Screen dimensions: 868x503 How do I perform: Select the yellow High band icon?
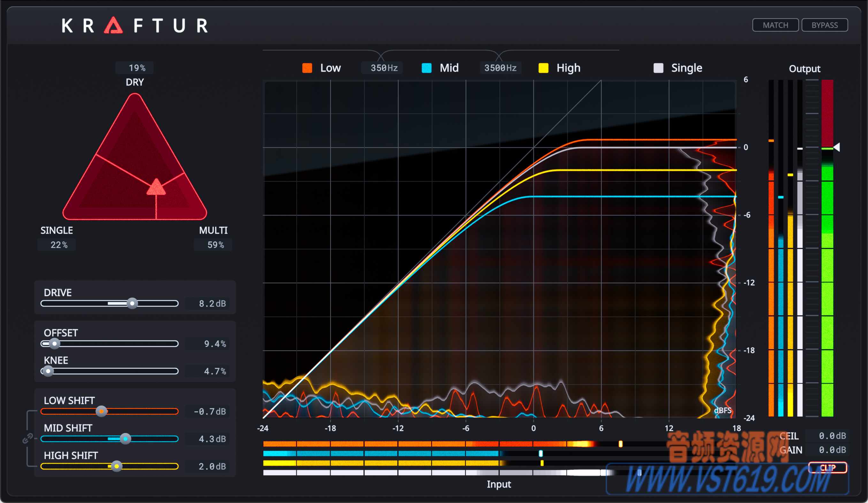click(x=544, y=68)
